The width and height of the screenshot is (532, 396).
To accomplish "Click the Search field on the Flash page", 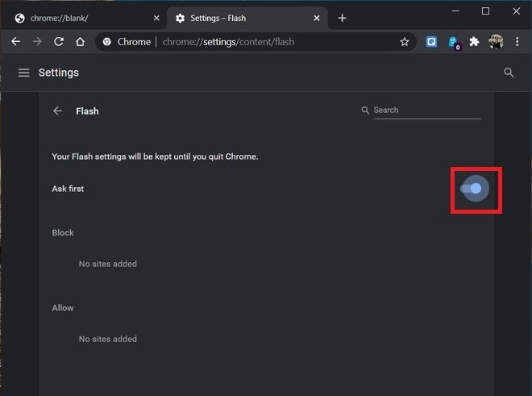I will coord(427,110).
